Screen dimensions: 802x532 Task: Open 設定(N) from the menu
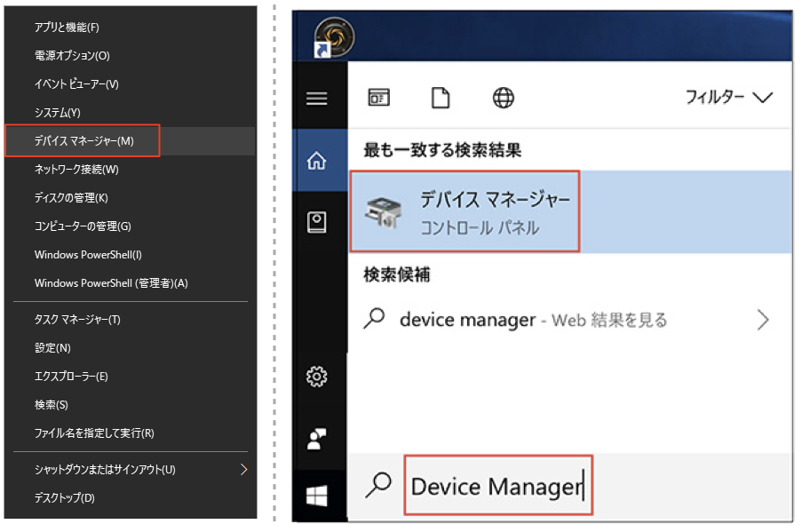point(130,348)
